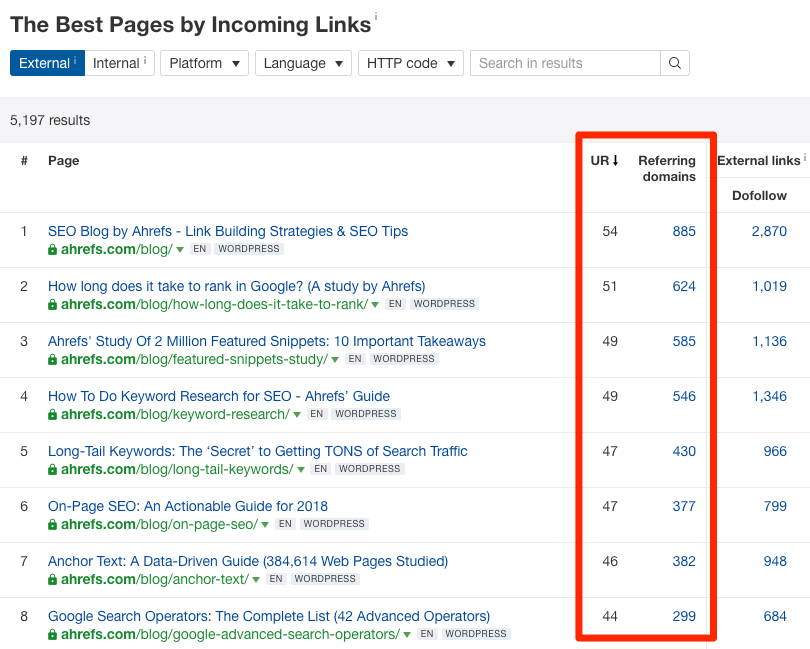Screen dimensions: 810x649
Task: Switch to the External tab
Action: pos(48,63)
